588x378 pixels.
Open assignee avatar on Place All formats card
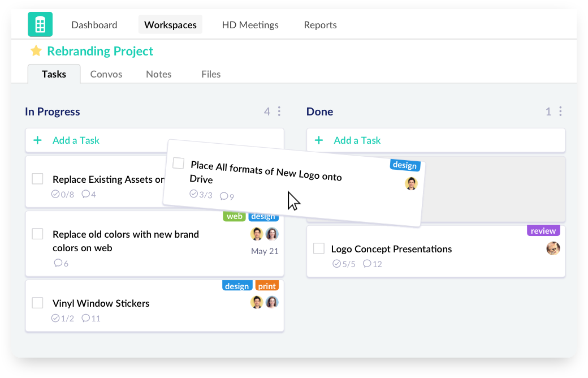[411, 183]
